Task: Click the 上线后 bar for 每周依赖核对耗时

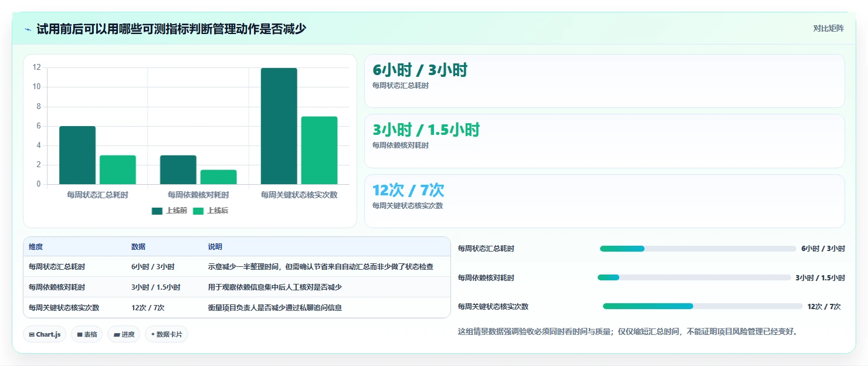Action: pos(219,177)
